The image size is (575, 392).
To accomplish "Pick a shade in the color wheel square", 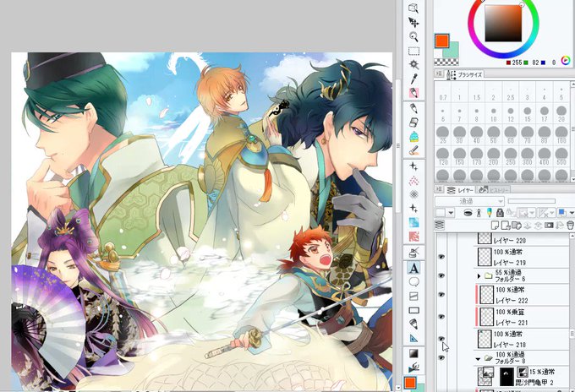I will 503,23.
